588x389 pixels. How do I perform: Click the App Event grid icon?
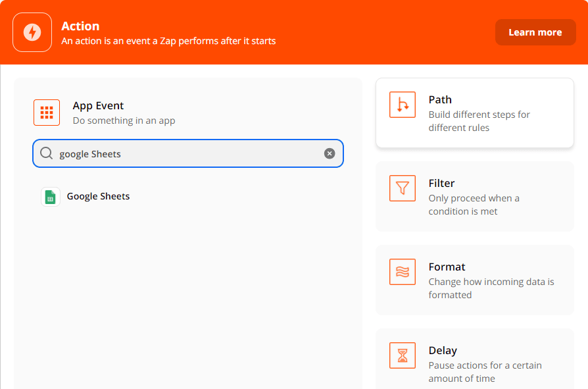click(47, 113)
